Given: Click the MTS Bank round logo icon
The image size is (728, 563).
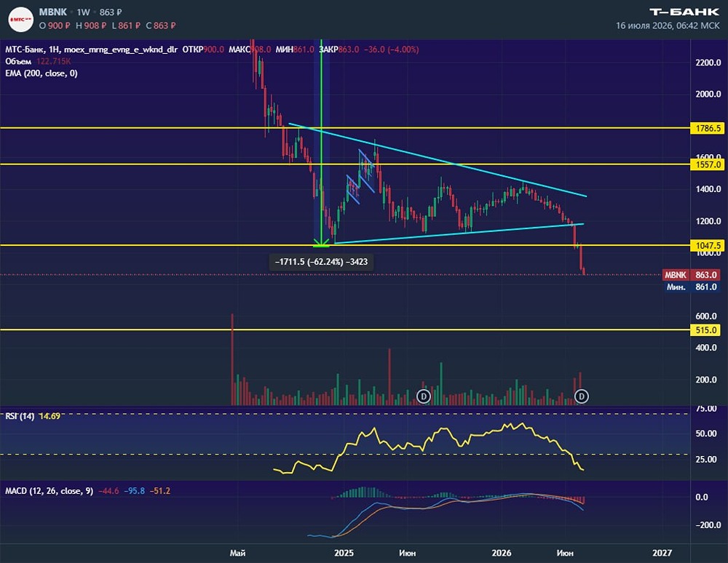Looking at the screenshot, I should pyautogui.click(x=21, y=19).
